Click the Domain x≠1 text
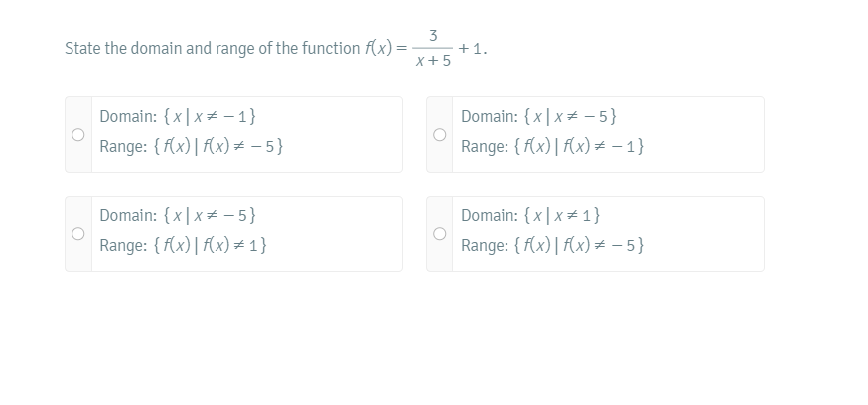Image resolution: width=868 pixels, height=405 pixels. click(x=530, y=215)
